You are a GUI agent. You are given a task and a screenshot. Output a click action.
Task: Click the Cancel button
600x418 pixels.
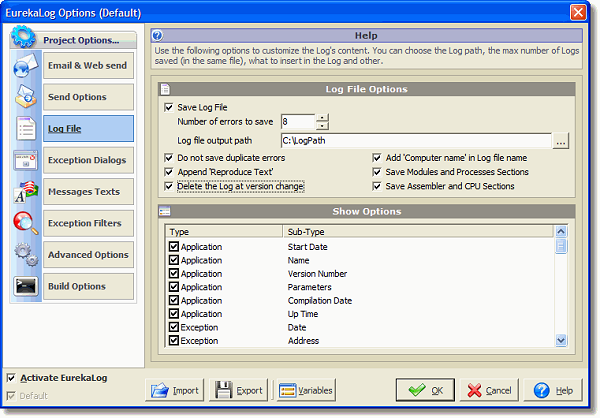click(489, 390)
